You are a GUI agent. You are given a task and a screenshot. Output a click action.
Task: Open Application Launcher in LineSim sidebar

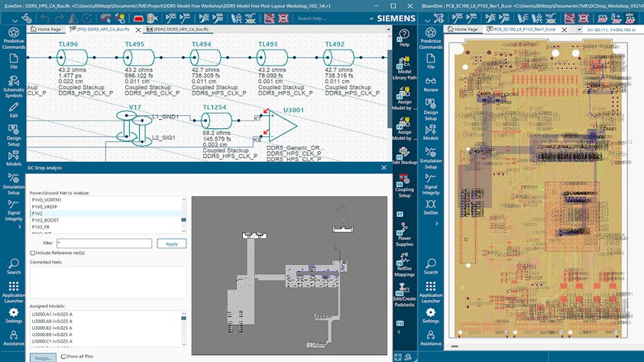point(14,293)
